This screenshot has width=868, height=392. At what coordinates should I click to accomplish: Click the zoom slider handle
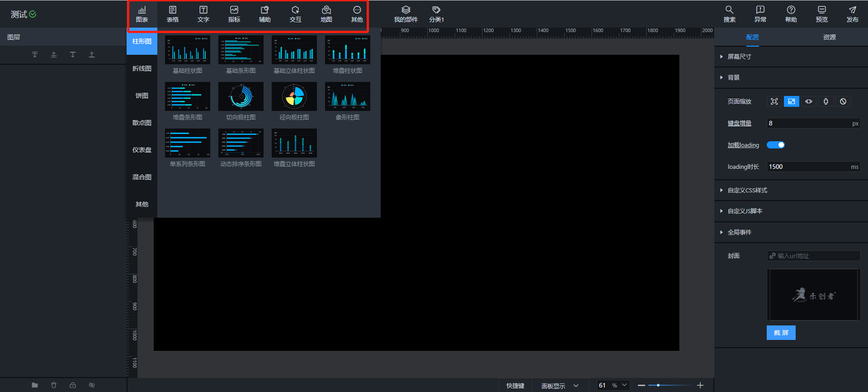point(658,385)
